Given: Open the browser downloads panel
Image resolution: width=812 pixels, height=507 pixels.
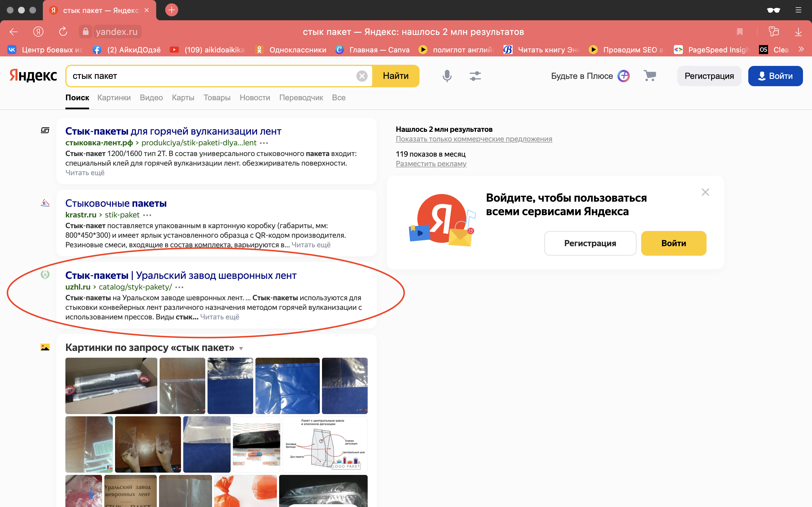Looking at the screenshot, I should coord(798,32).
